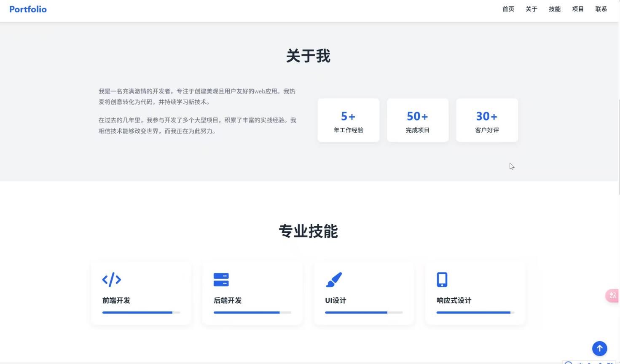Open the 项目 navigation item

tap(577, 9)
